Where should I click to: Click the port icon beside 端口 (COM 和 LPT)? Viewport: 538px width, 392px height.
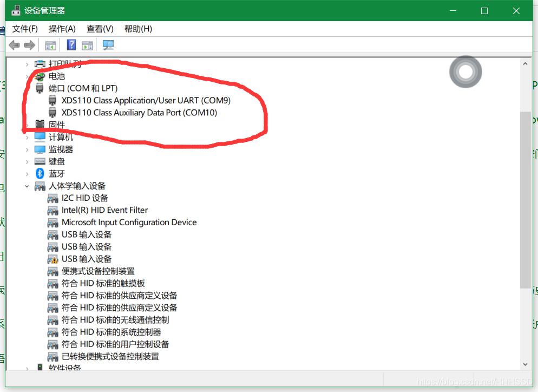tap(40, 88)
